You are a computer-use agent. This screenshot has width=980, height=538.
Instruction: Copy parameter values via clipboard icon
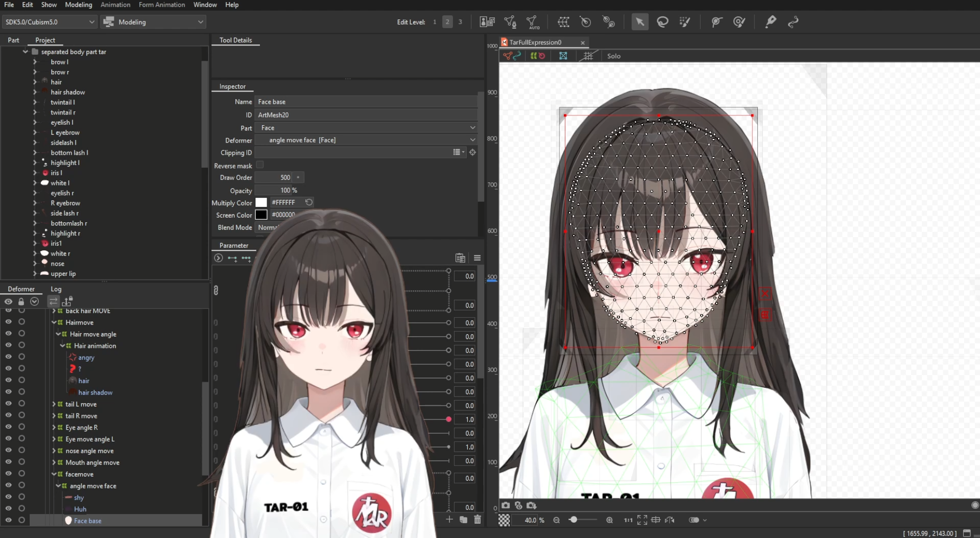tap(460, 258)
